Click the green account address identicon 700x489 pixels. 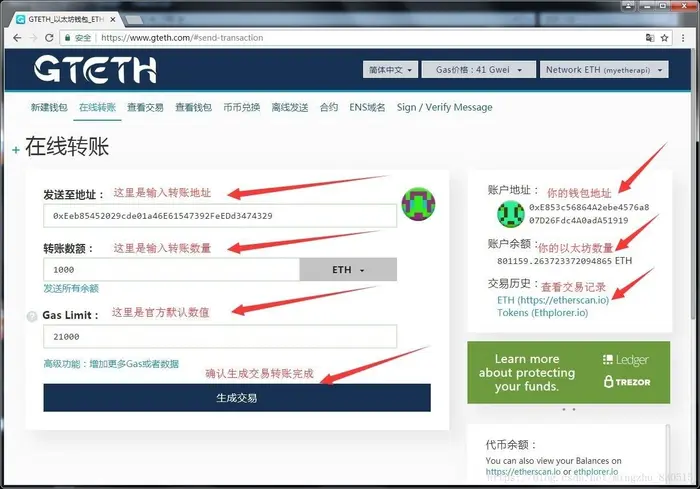[x=511, y=214]
